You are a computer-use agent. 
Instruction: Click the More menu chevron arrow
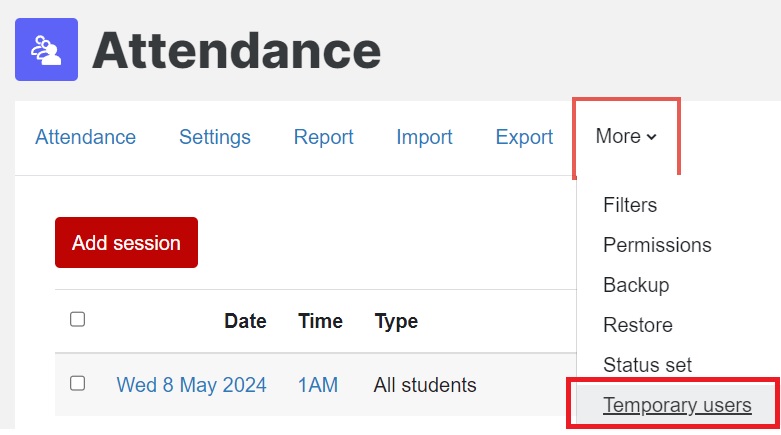[x=651, y=137]
